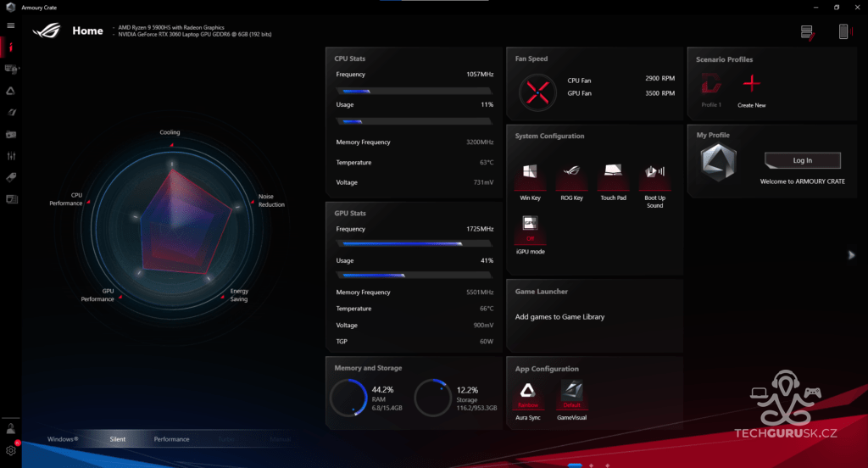Select the Windows® operating mode
Viewport: 868px width, 468px height.
(63, 438)
